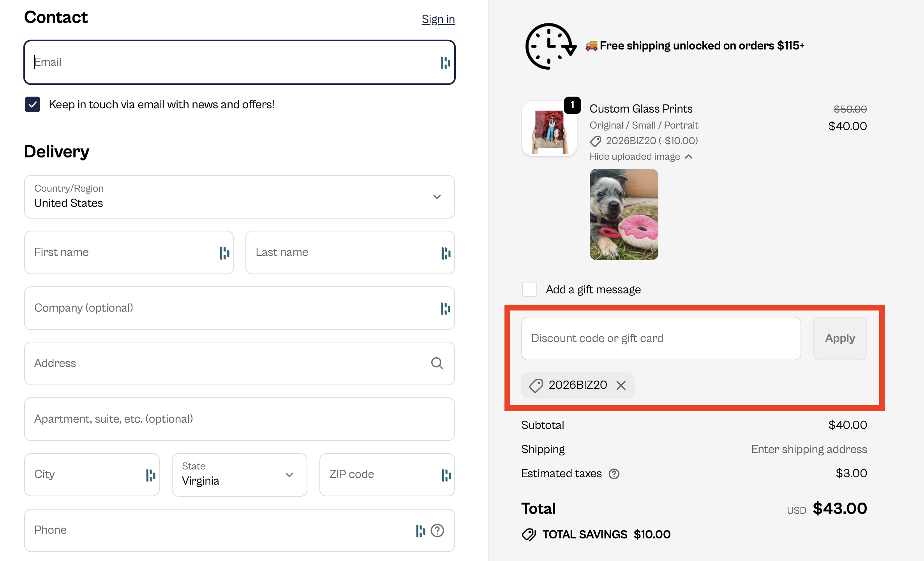Image resolution: width=924 pixels, height=561 pixels.
Task: Remove the 2026BIZ20 discount code
Action: pyautogui.click(x=621, y=385)
